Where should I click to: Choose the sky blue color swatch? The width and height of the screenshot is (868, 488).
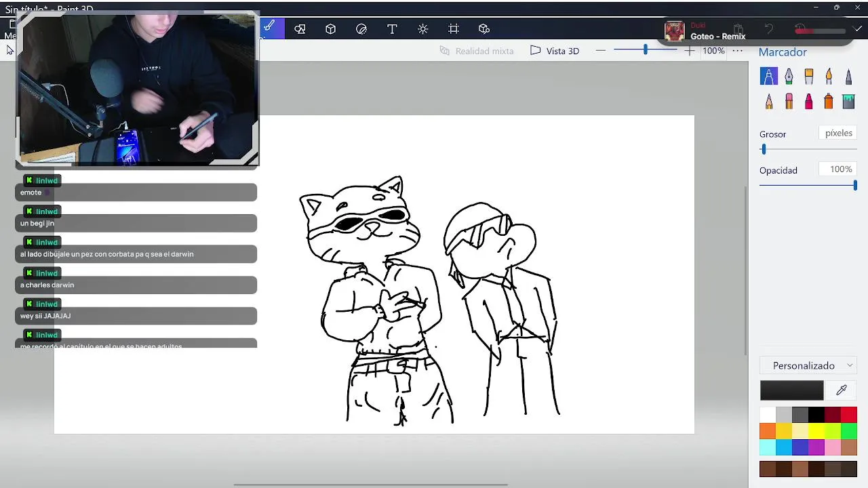784,447
